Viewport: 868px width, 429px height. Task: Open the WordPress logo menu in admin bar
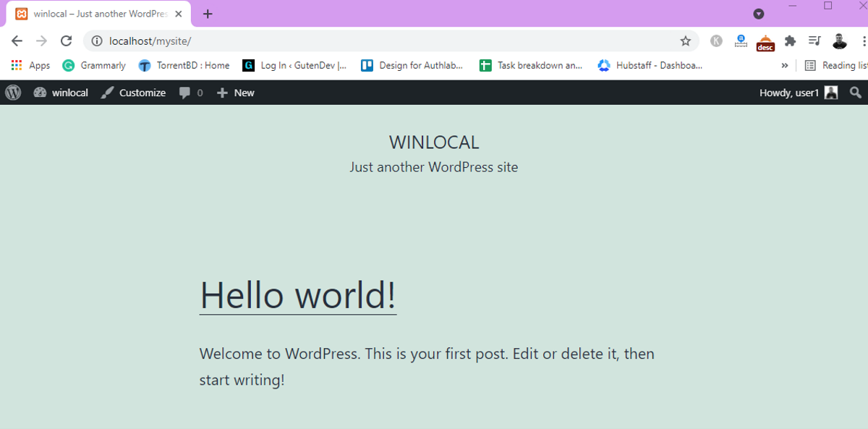point(12,93)
